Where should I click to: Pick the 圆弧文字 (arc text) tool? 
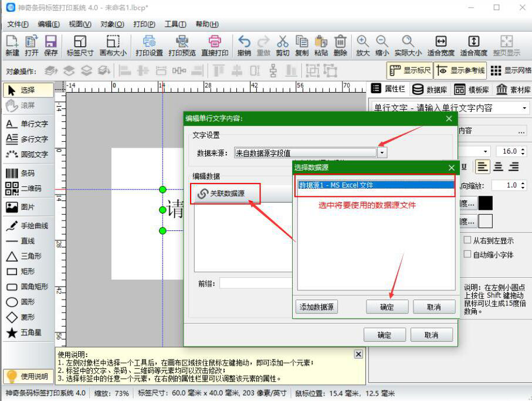[x=26, y=153]
